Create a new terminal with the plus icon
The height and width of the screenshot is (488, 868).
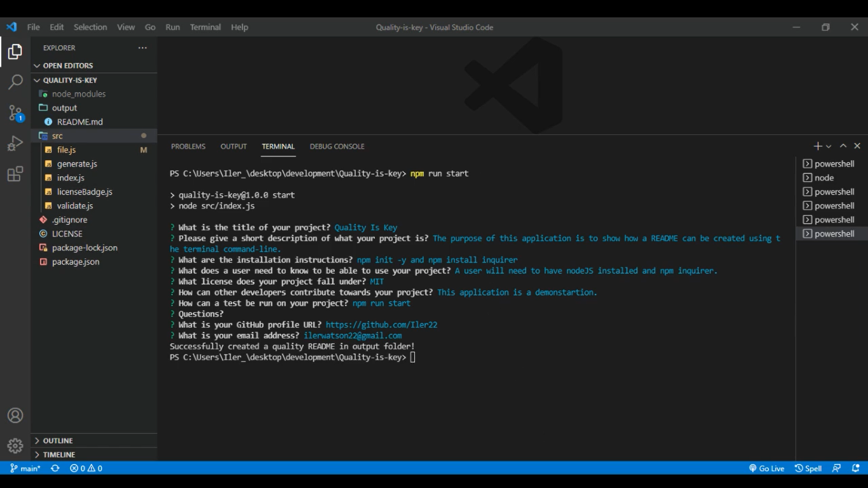(x=817, y=146)
